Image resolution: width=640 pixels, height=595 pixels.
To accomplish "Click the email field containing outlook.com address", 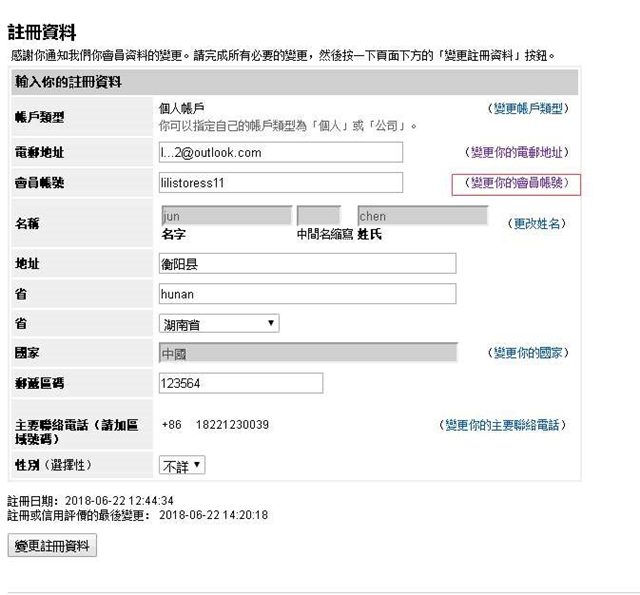I will coord(280,152).
